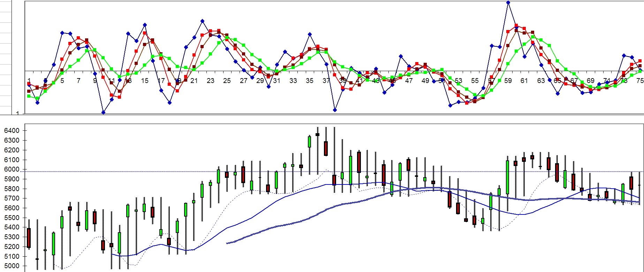This screenshot has height=272, width=644.
Task: Click the 6000 price axis label
Action: click(12, 169)
